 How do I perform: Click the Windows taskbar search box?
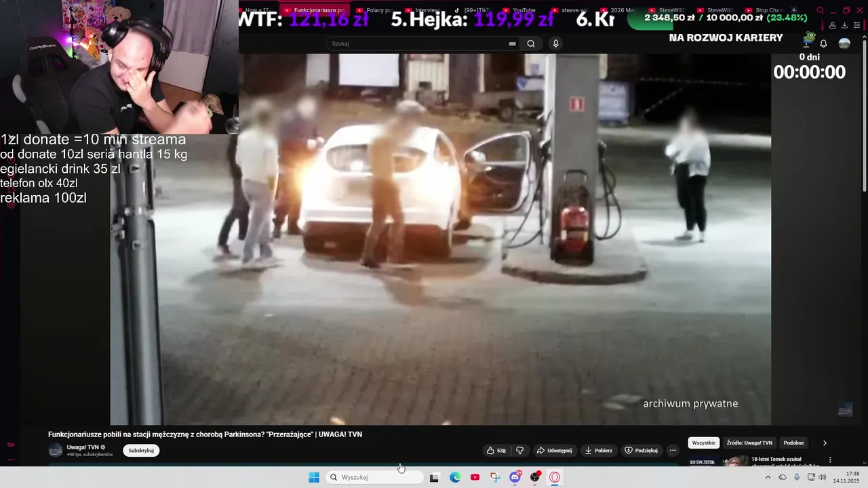tap(374, 477)
